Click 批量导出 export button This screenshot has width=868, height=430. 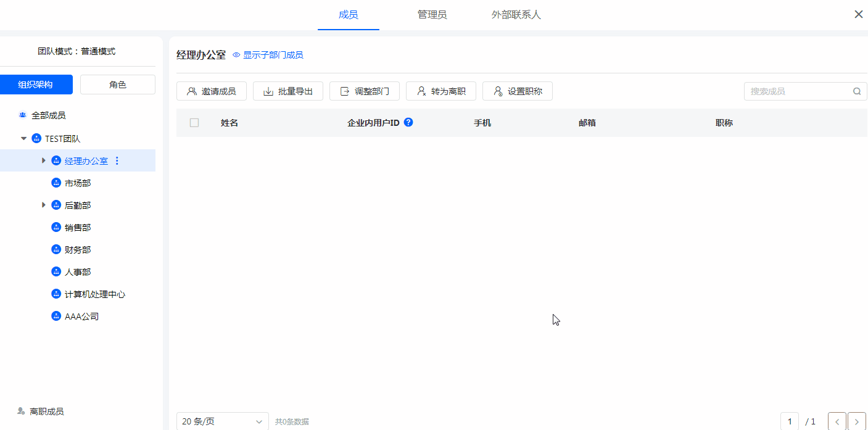288,91
